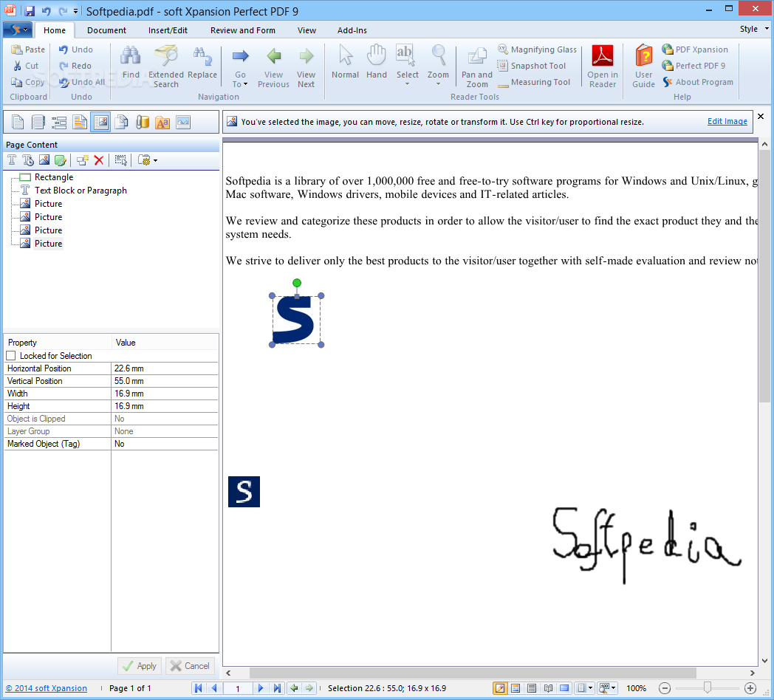Screen dimensions: 774x700
Task: Click View Next green arrow
Action: point(306,66)
